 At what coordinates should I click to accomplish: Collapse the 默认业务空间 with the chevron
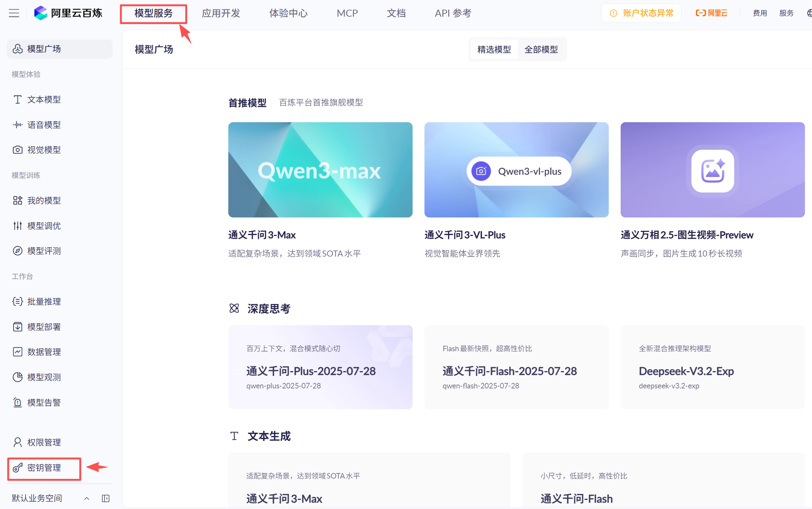[87, 498]
